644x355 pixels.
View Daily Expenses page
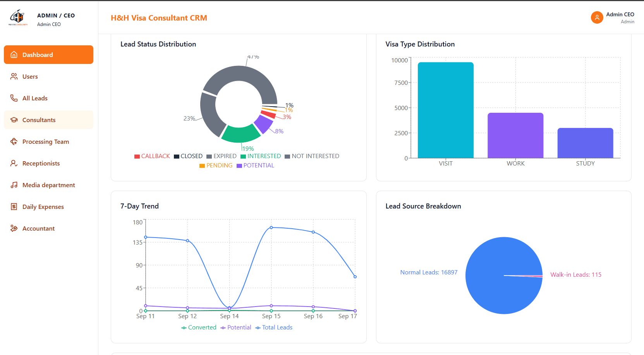point(48,207)
